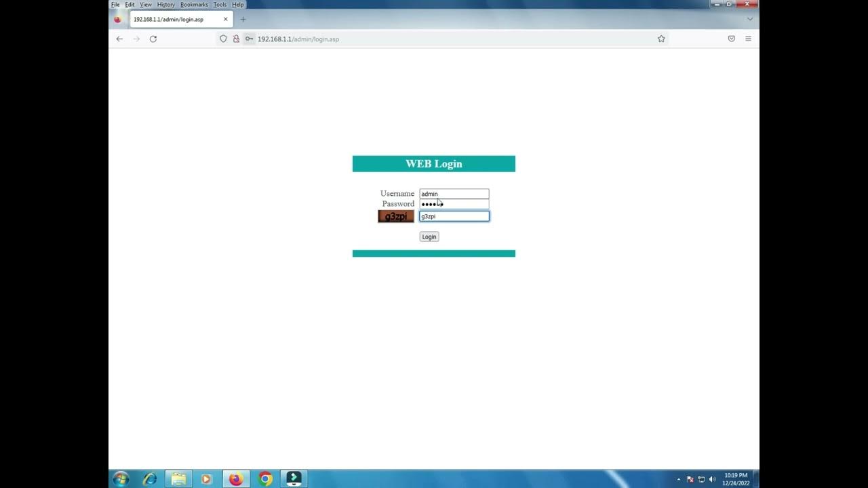The image size is (868, 488).
Task: Open the File menu
Action: pyautogui.click(x=115, y=4)
